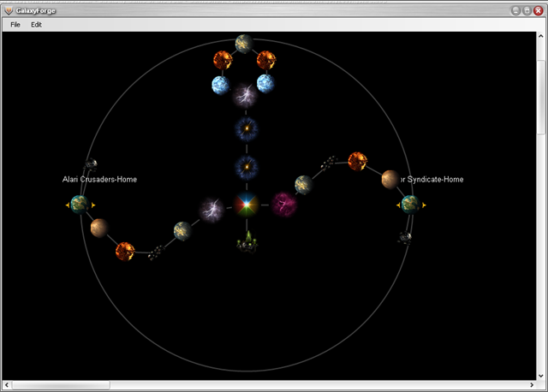Select the Alari Crusaders home planet
This screenshot has width=548, height=392.
80,205
